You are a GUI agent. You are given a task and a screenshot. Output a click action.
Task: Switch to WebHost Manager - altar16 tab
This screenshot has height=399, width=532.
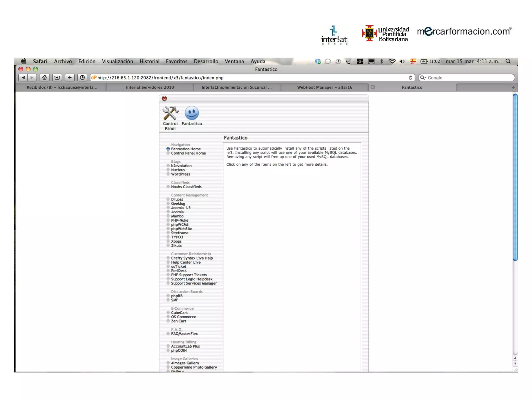(324, 87)
